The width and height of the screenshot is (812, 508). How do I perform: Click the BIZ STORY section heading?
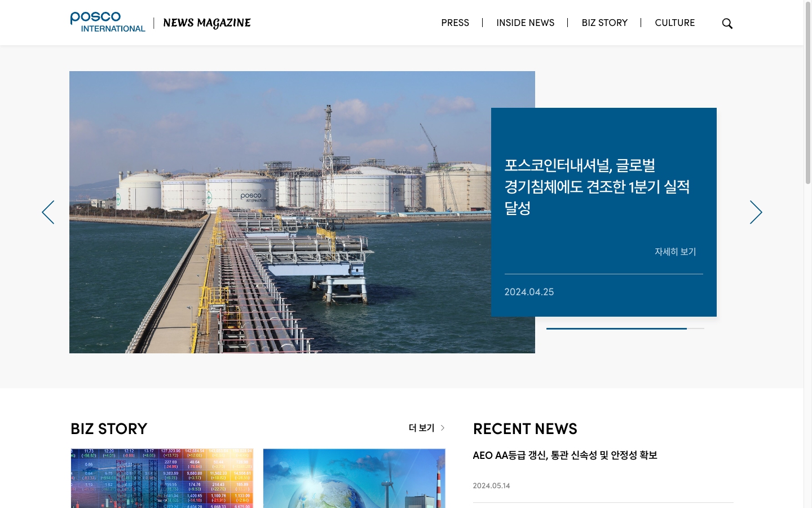109,429
